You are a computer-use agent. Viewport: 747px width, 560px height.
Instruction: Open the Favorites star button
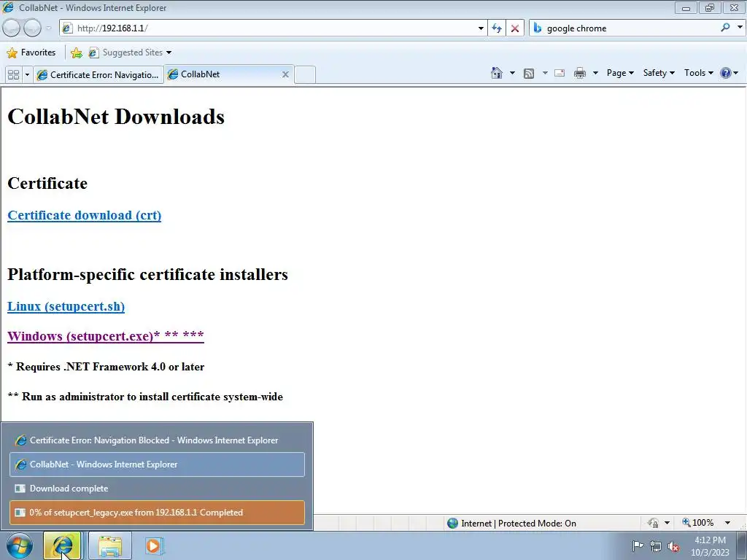(x=31, y=52)
